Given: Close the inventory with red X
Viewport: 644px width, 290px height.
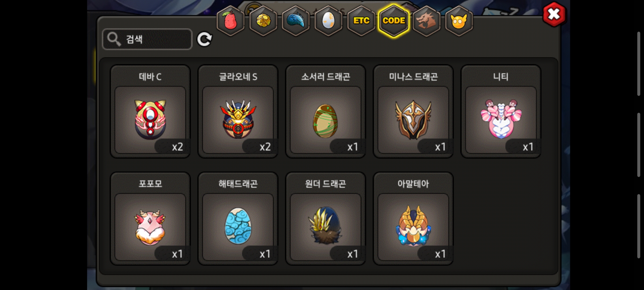Looking at the screenshot, I should click(x=554, y=15).
